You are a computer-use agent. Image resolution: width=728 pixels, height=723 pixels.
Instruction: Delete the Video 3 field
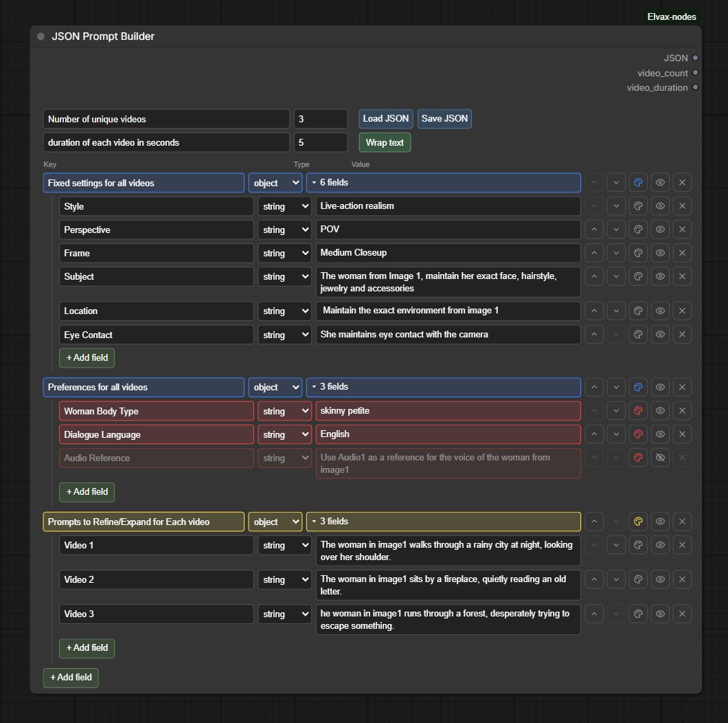coord(682,614)
